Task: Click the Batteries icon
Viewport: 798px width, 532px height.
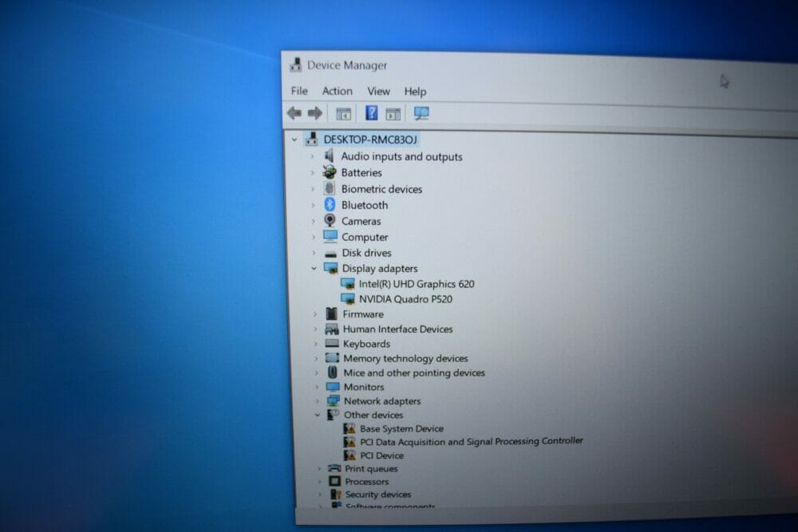Action: [x=330, y=172]
